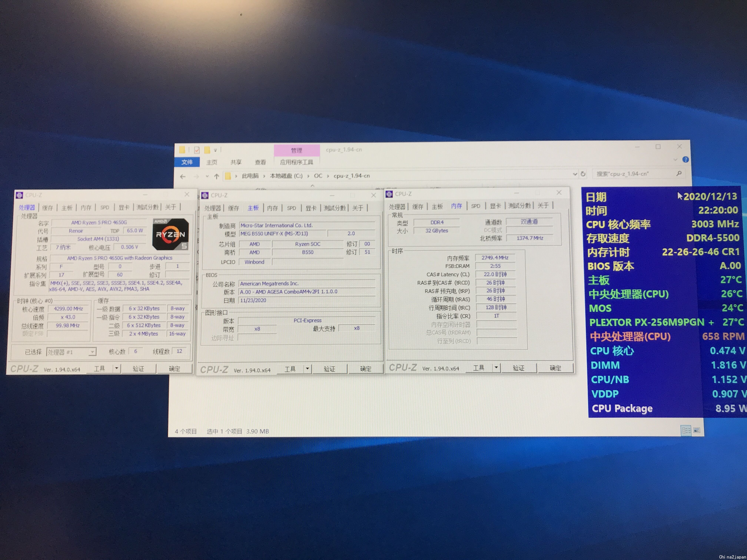747x560 pixels.
Task: Click the Ryzen 5 logo in CPU-Z
Action: point(170,234)
